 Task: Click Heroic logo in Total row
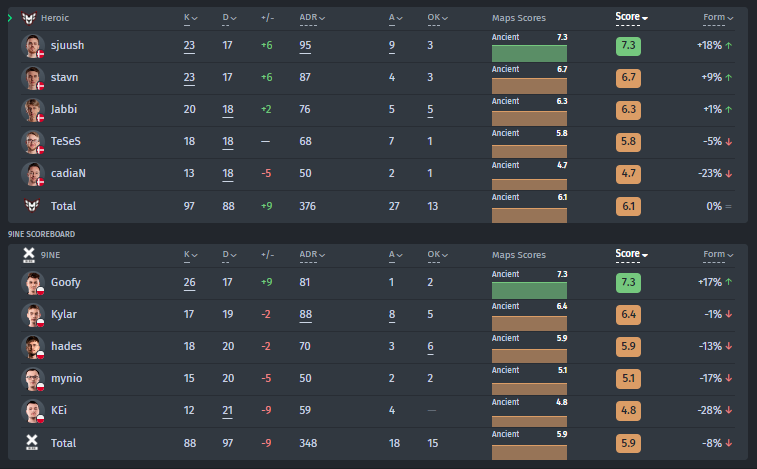[32, 206]
